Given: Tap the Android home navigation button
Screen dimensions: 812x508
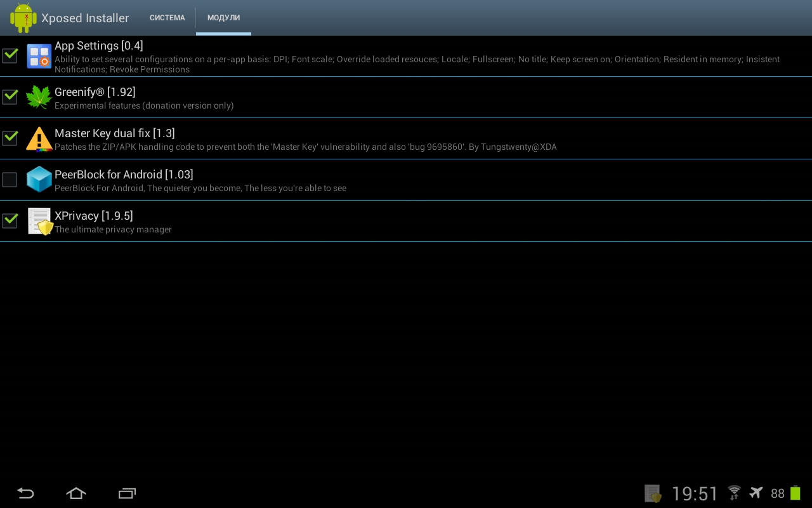Looking at the screenshot, I should [x=76, y=493].
